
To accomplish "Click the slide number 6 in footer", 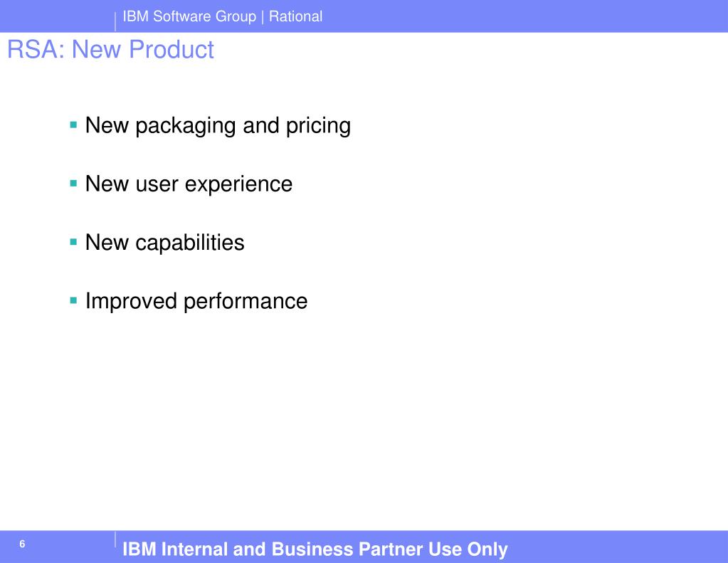I will click(22, 544).
